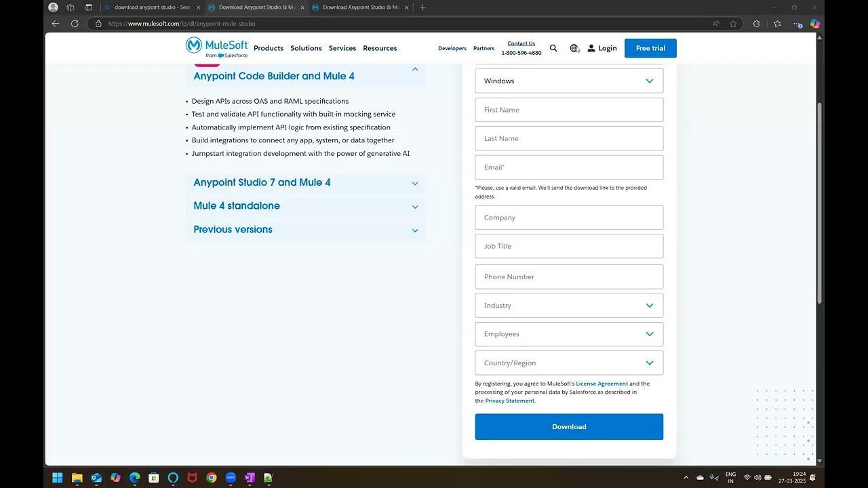Image resolution: width=868 pixels, height=488 pixels.
Task: Open the Services menu
Action: pyautogui.click(x=342, y=48)
